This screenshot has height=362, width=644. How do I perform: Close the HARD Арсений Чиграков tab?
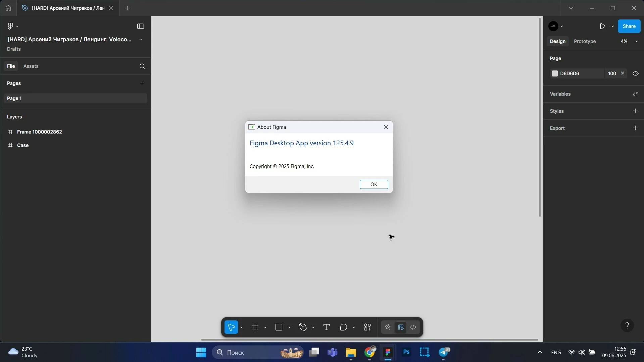pos(111,8)
